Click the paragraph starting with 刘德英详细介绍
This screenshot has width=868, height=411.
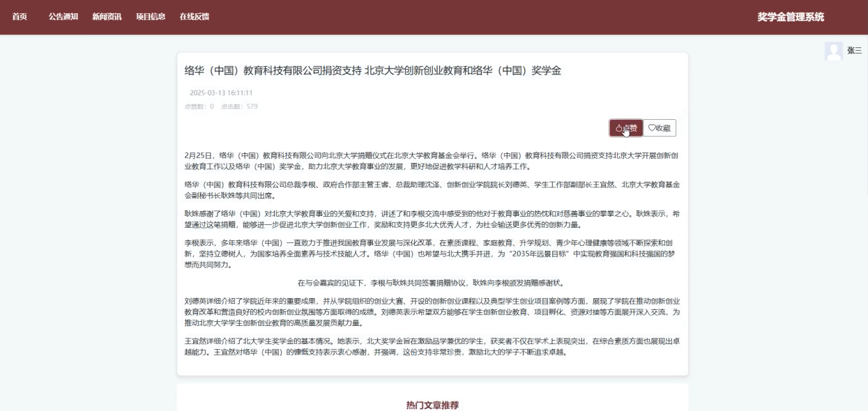432,312
